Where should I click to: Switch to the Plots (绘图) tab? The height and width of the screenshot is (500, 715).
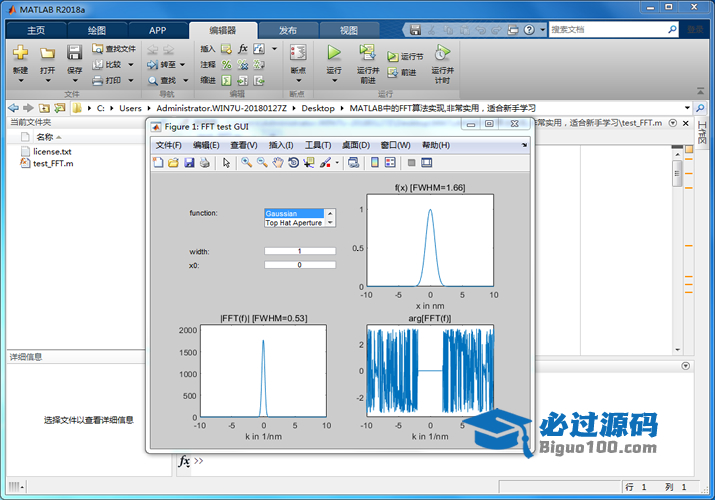pyautogui.click(x=97, y=31)
